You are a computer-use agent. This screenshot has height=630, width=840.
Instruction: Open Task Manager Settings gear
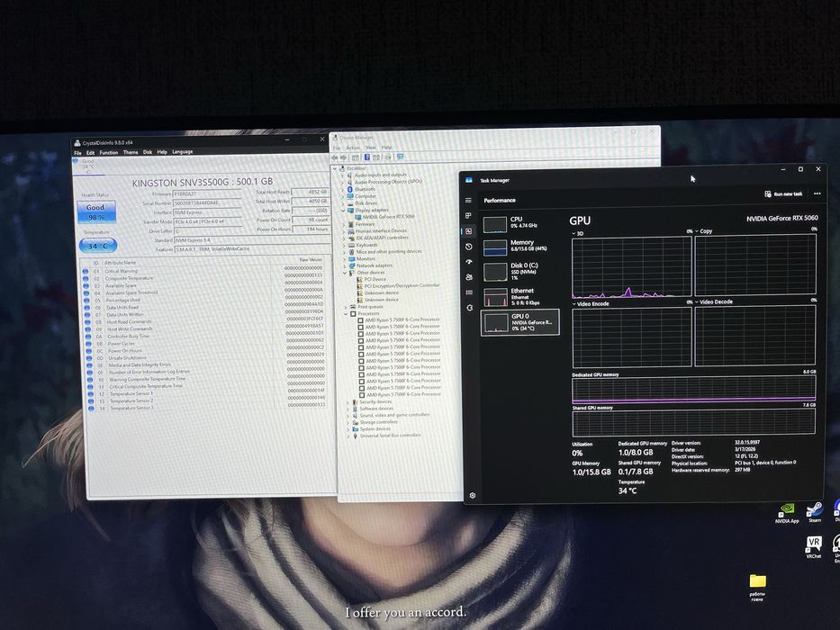click(x=473, y=496)
